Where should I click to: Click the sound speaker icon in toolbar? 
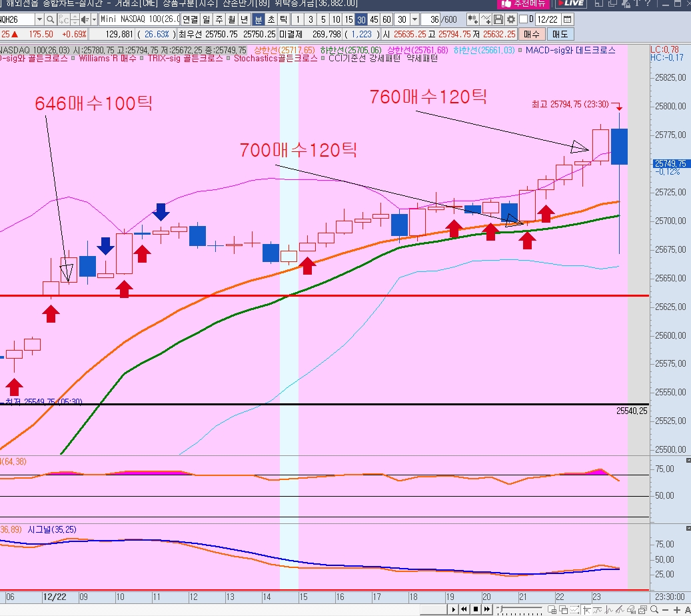(83, 20)
